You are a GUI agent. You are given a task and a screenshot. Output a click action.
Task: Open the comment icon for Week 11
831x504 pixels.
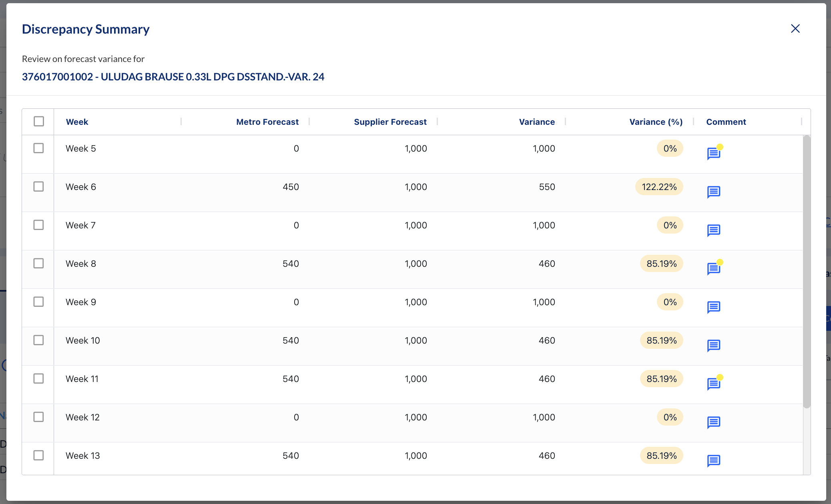tap(713, 384)
